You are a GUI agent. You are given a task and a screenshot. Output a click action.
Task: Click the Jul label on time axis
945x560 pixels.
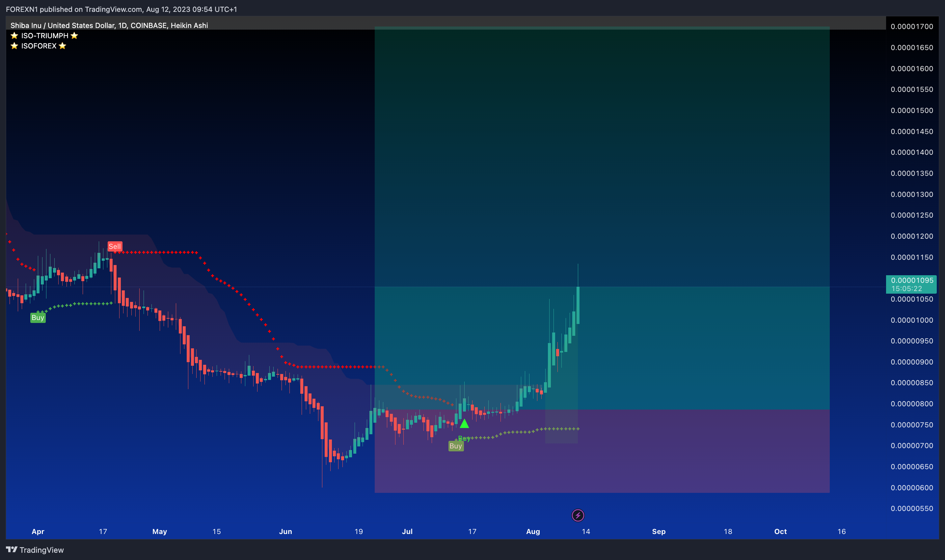click(x=407, y=531)
